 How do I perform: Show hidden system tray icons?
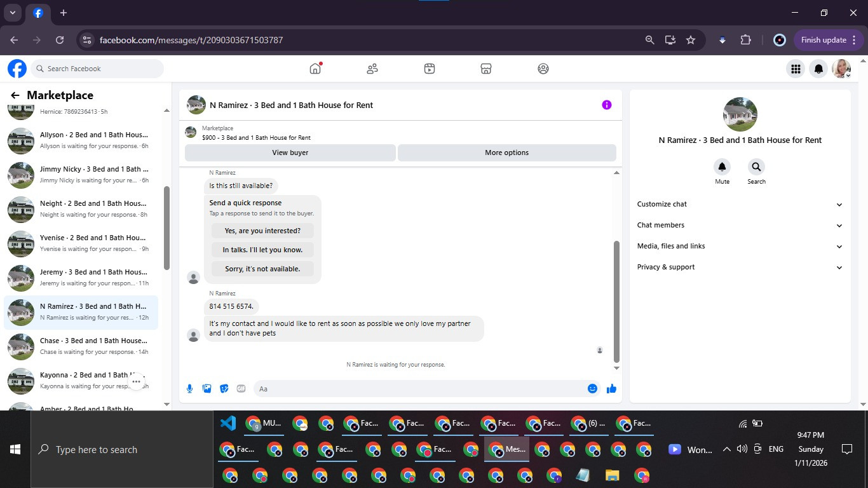[x=726, y=449]
